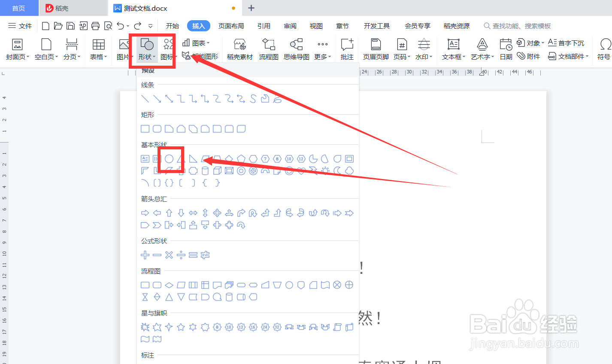Switch to the 页面布局 ribbon tab

[x=231, y=26]
